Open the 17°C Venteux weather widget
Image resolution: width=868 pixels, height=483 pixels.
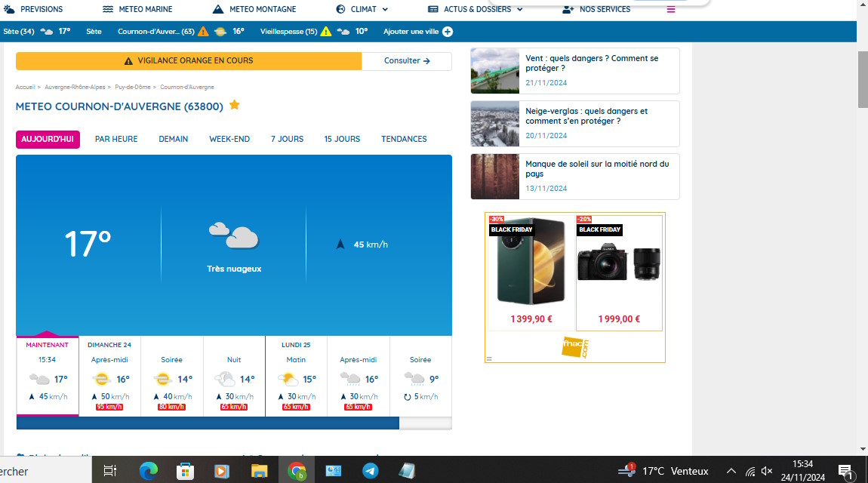pos(663,471)
